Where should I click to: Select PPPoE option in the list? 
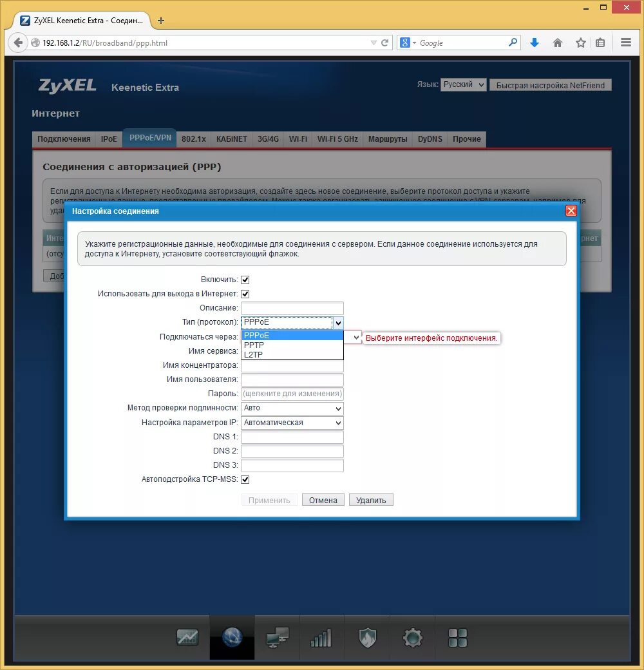(292, 336)
